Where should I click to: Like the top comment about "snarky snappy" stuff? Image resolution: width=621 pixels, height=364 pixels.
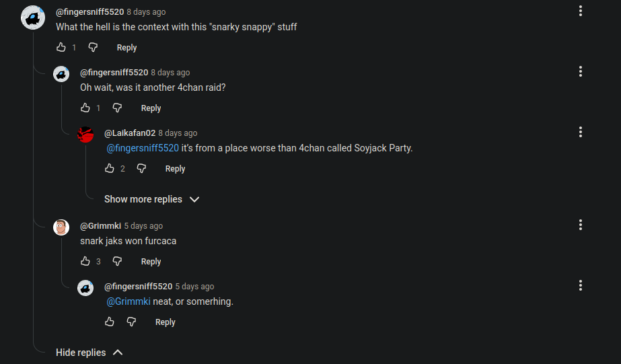(61, 47)
